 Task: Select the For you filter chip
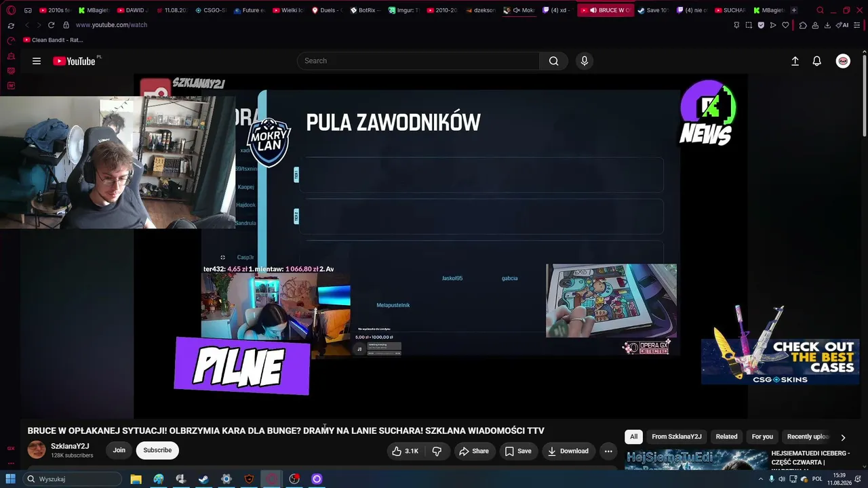pyautogui.click(x=762, y=436)
